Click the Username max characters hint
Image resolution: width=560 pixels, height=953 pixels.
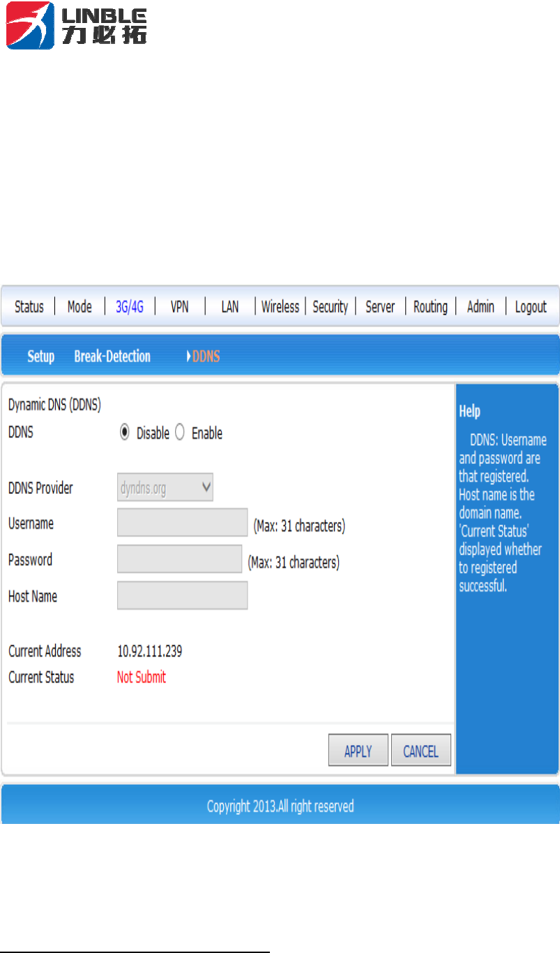(299, 526)
